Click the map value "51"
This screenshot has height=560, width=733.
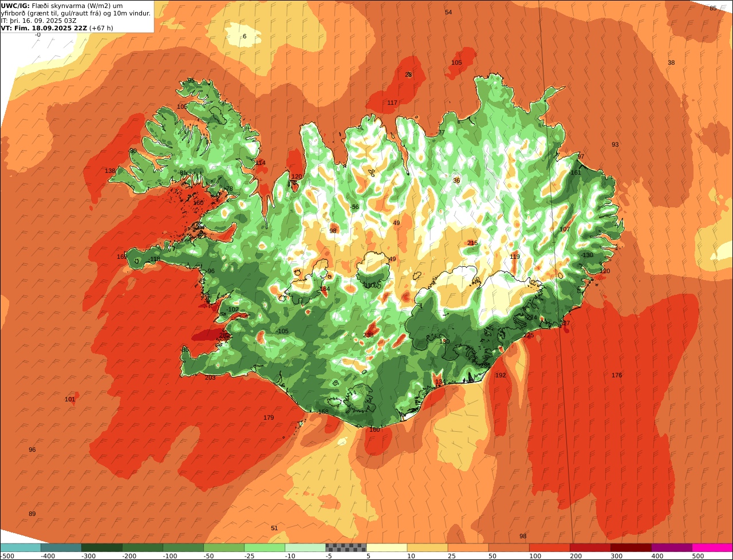tap(274, 529)
